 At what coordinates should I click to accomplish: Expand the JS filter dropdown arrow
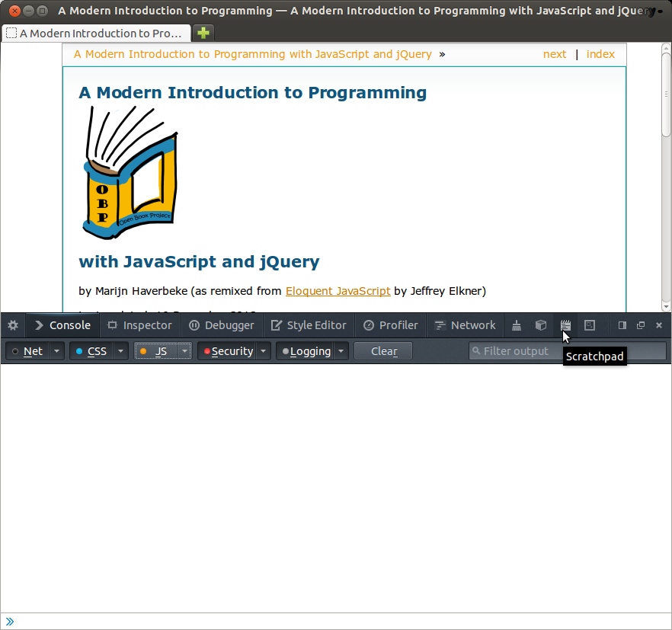pyautogui.click(x=184, y=351)
